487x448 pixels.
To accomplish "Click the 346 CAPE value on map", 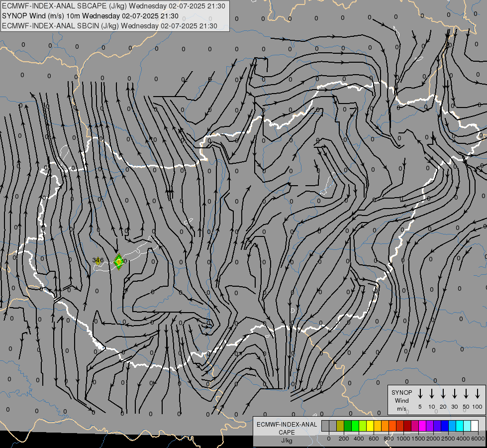I will (98, 260).
